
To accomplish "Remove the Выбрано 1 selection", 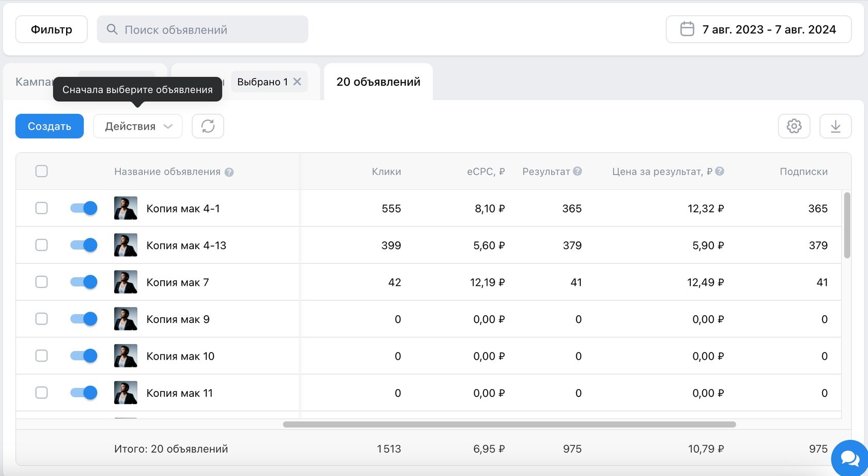I will pyautogui.click(x=297, y=82).
